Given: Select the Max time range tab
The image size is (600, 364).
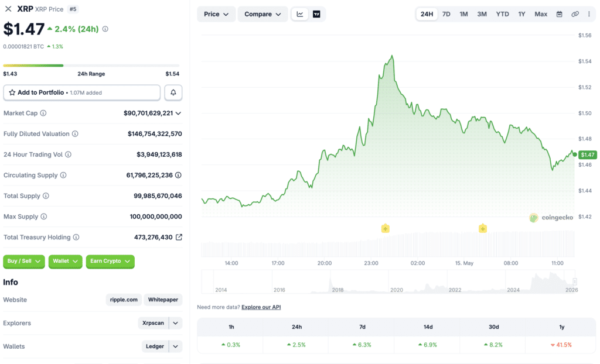Looking at the screenshot, I should coord(541,14).
